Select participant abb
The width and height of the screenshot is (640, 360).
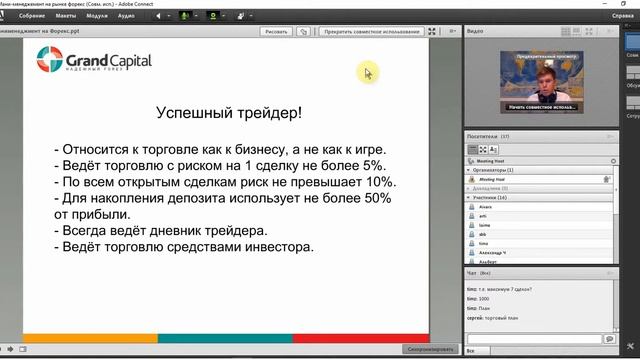click(x=539, y=234)
